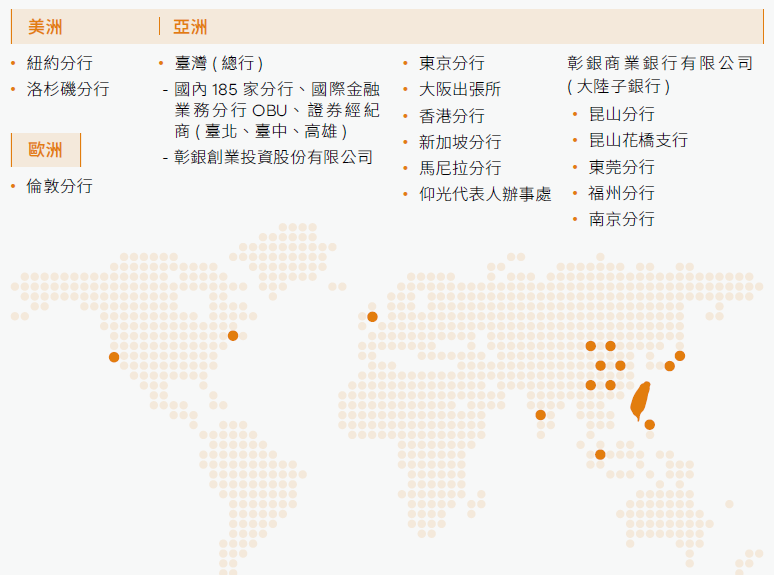Image resolution: width=774 pixels, height=575 pixels.
Task: Click the orange Taiwan island shape on map
Action: (x=640, y=400)
